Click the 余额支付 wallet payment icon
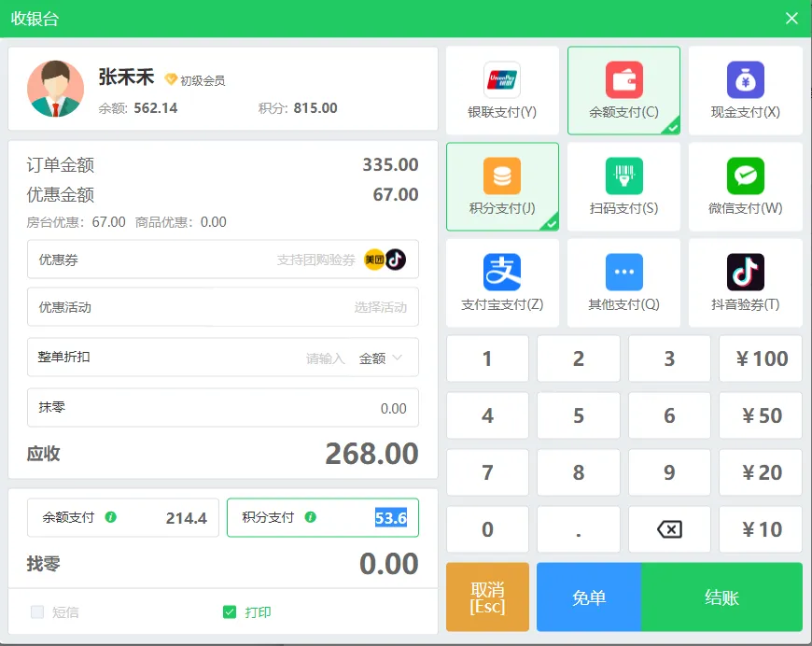 (623, 90)
